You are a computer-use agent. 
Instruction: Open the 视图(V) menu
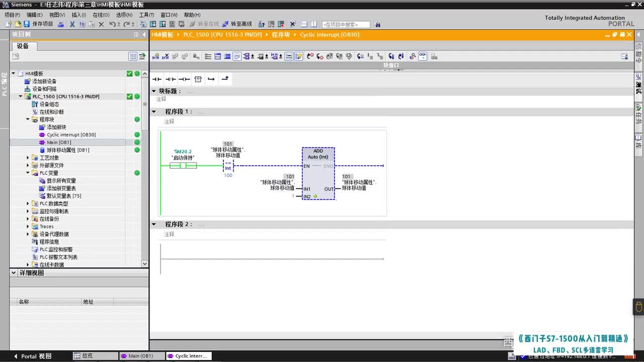57,15
